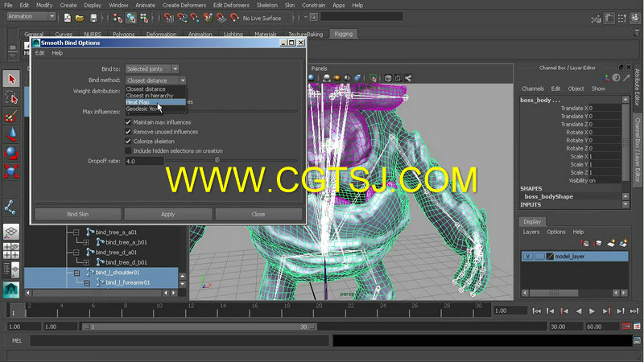
Task: Click Make Live magnet icon
Action: pos(234,18)
